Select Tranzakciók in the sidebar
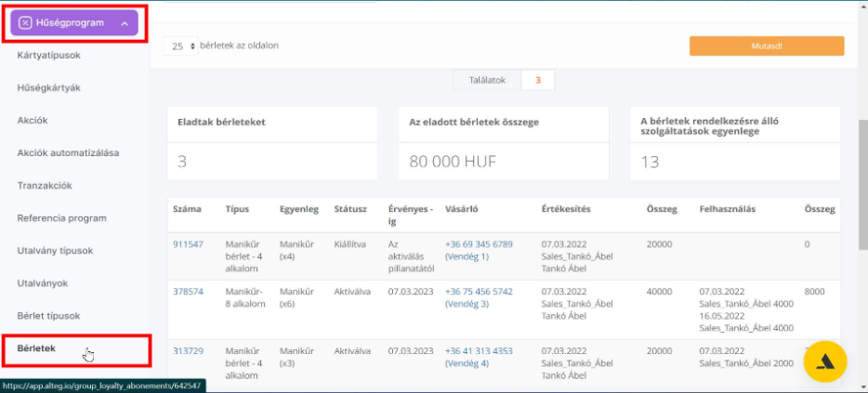 click(45, 185)
